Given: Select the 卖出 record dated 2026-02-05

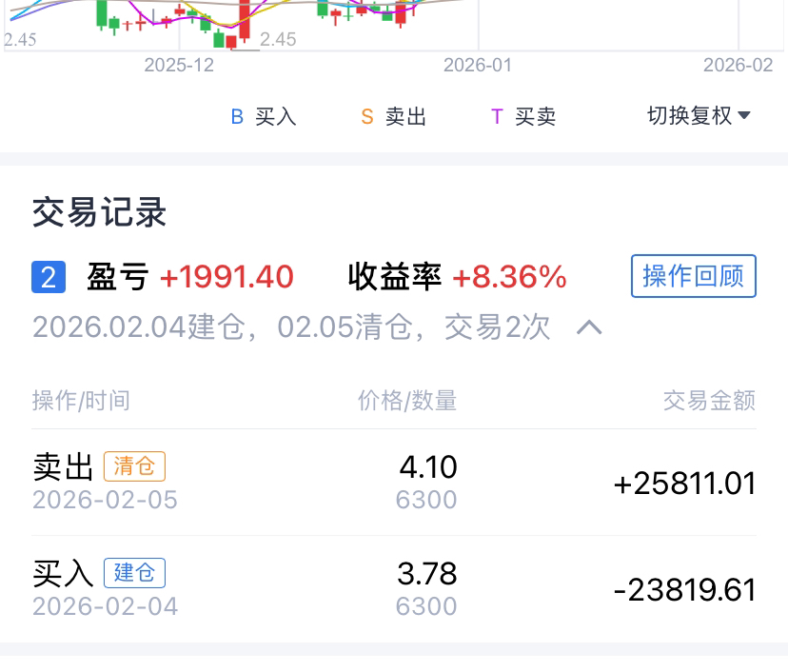Looking at the screenshot, I should coord(393,483).
